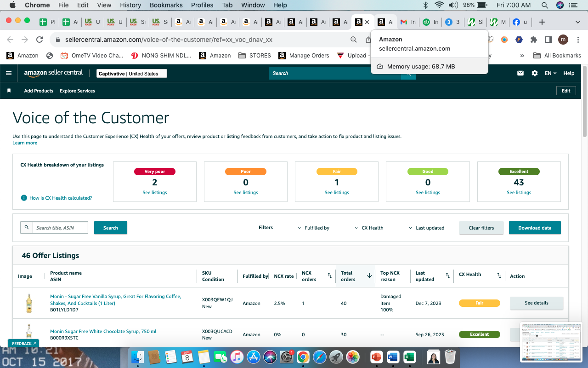Open the Profiles menu in the menu bar
The height and width of the screenshot is (368, 588).
[x=202, y=5]
